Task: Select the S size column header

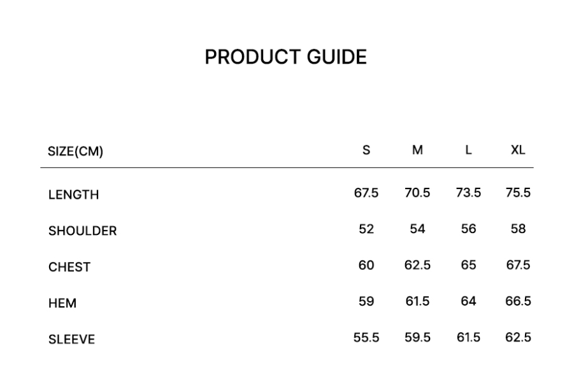Action: click(366, 150)
